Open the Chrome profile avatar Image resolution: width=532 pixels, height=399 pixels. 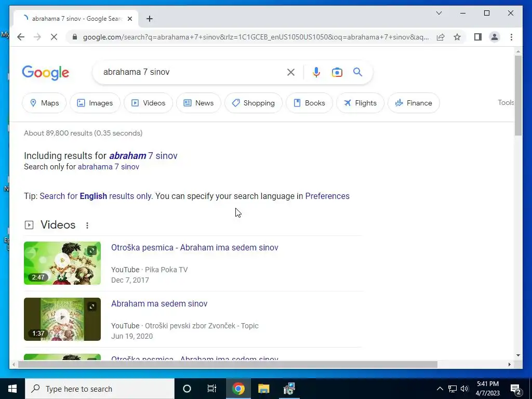click(495, 37)
